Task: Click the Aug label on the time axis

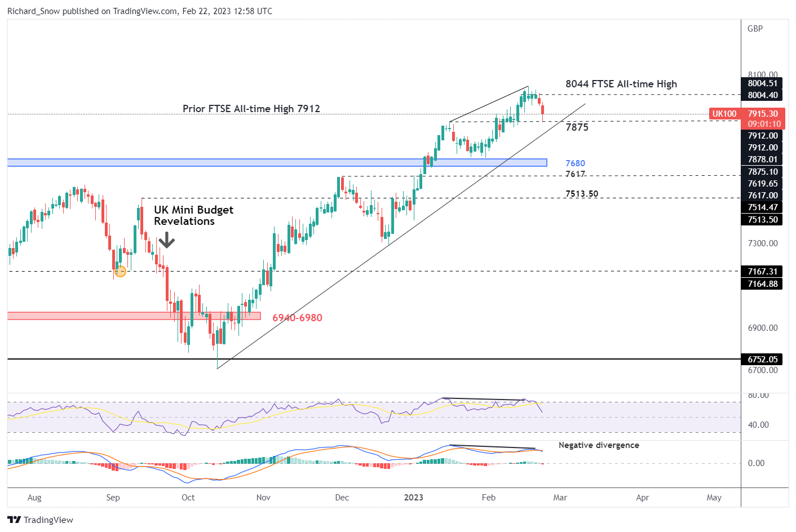Action: [34, 498]
